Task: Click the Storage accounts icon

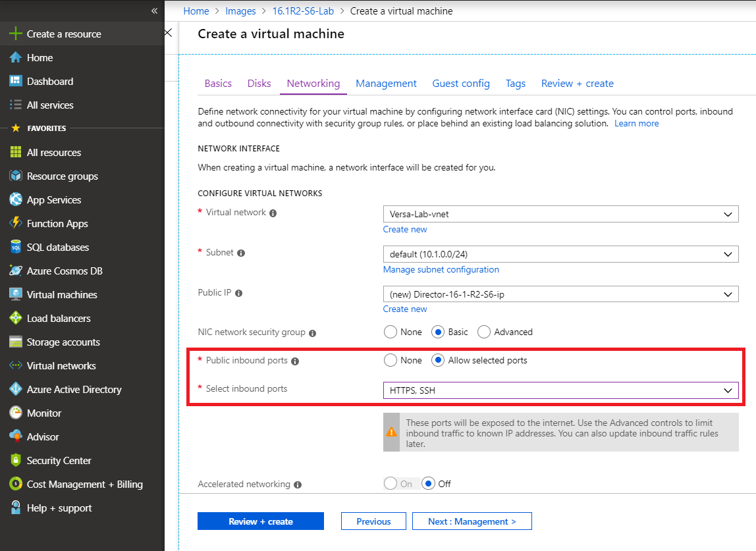Action: coord(15,342)
